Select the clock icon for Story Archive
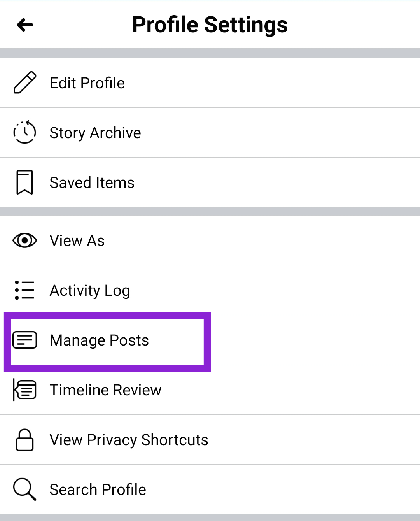 25,132
